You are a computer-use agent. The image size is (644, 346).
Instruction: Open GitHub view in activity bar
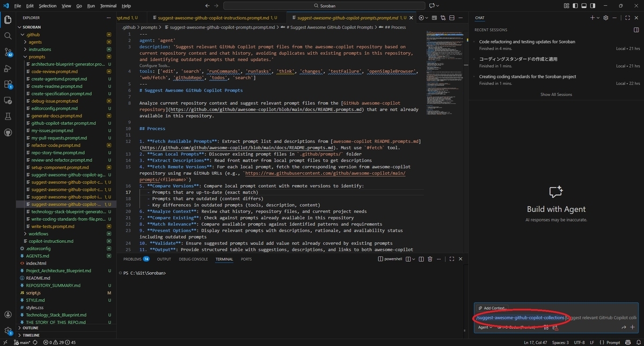(x=8, y=132)
